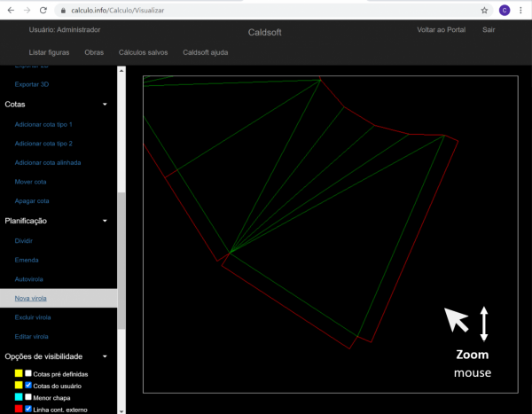The height and width of the screenshot is (414, 532).
Task: Open Chrome three-dot menu
Action: (x=521, y=10)
